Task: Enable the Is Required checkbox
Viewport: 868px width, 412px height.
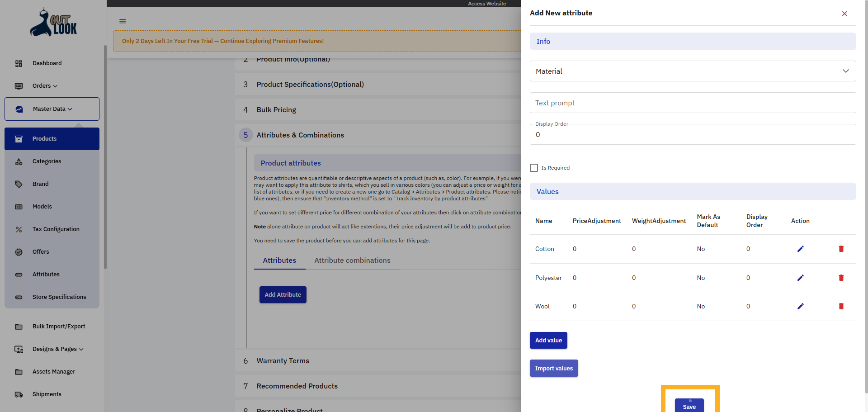Action: [533, 167]
